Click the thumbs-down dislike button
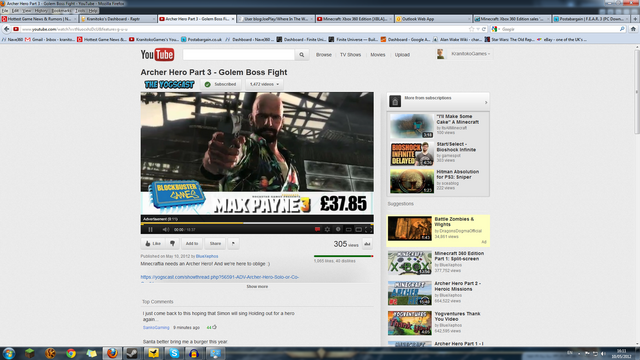 [x=172, y=244]
